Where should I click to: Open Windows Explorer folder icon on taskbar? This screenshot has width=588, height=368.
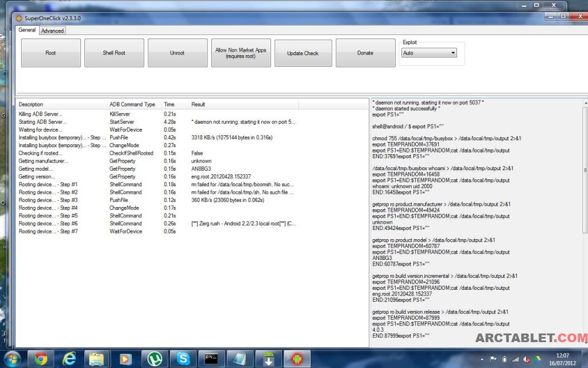pyautogui.click(x=96, y=359)
